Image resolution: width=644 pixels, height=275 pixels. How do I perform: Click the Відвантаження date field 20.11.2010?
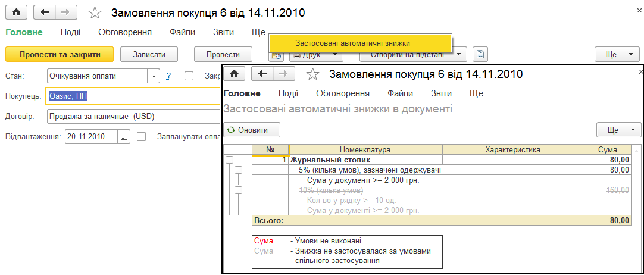pos(92,137)
